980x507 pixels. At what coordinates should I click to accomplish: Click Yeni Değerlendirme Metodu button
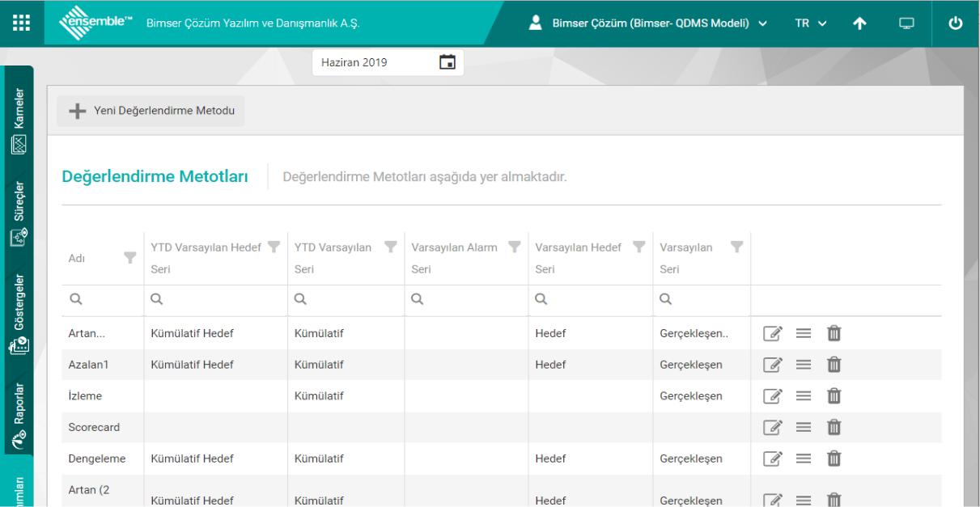[x=151, y=112]
